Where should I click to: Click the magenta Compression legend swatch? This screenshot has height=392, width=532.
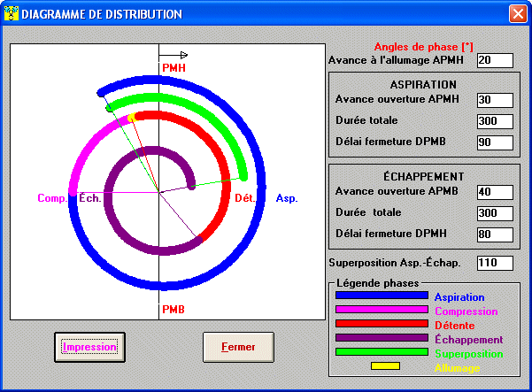click(382, 311)
